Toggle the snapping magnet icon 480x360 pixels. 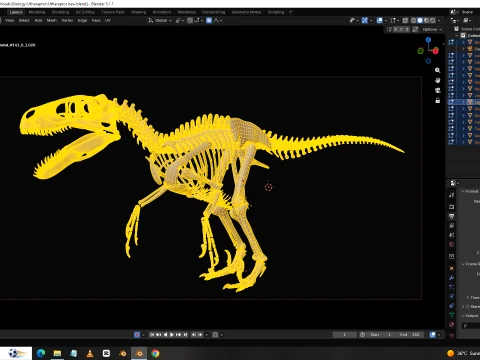(190, 20)
